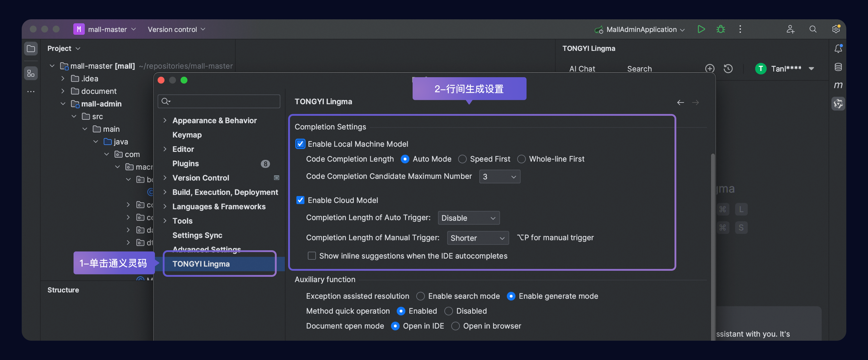Select Enable generate mode radio button
Screen dimensions: 868x360
(511, 296)
